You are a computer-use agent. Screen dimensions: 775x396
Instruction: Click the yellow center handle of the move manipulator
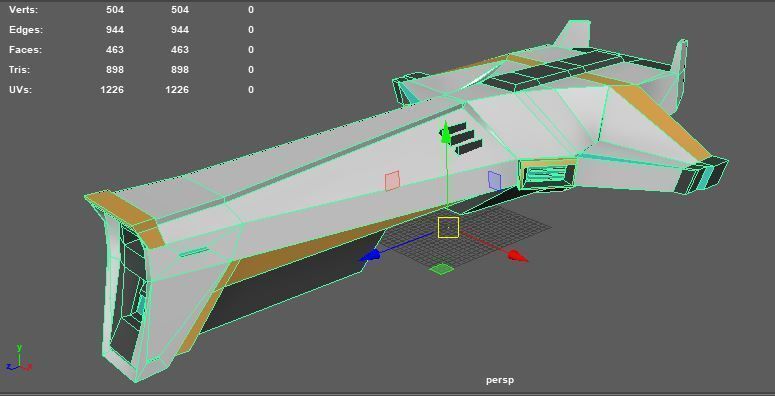(448, 227)
